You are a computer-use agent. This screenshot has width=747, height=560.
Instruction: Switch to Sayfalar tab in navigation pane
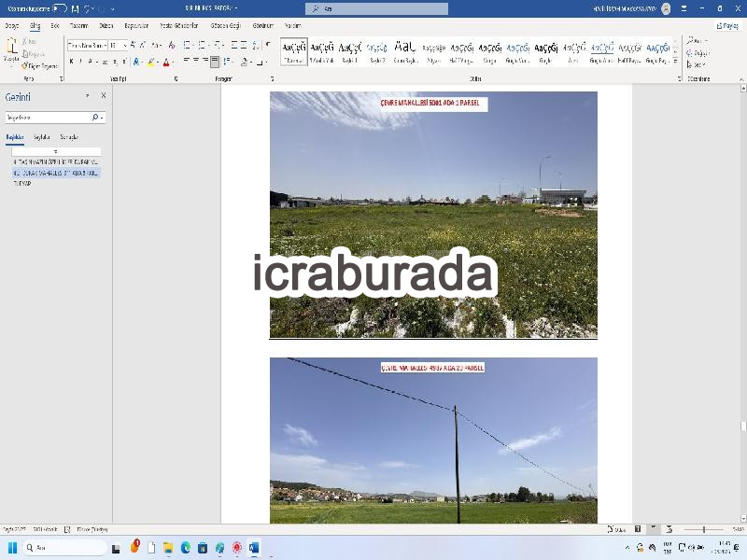[41, 137]
